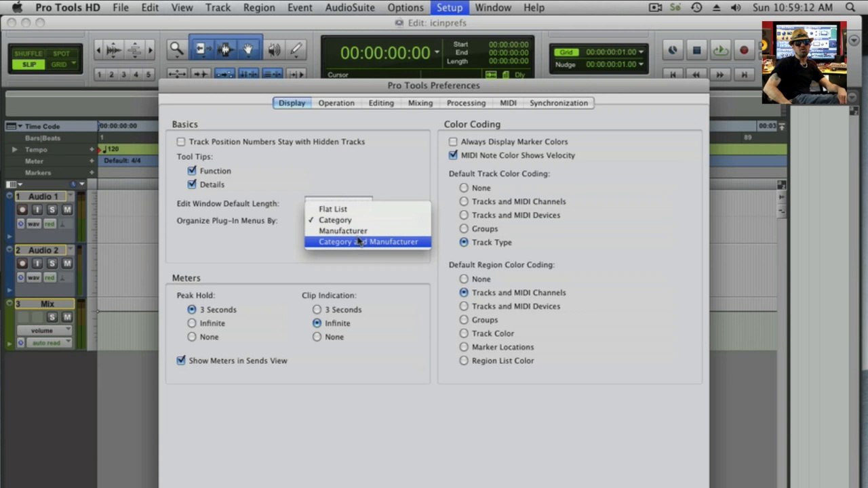Image resolution: width=868 pixels, height=488 pixels.
Task: Choose Category and Manufacturer option
Action: [x=368, y=241]
